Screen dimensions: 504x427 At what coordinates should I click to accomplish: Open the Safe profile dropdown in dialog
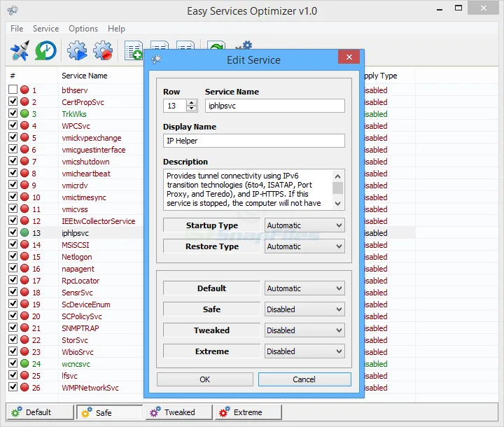point(304,309)
